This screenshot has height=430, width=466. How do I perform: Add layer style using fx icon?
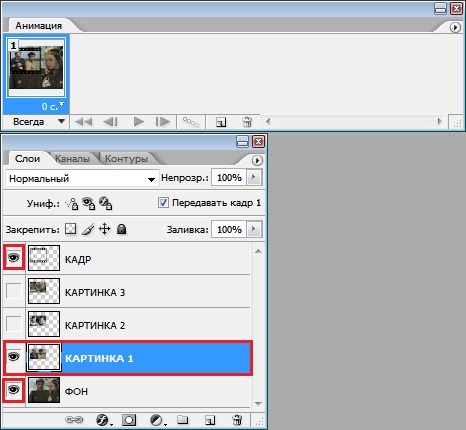(103, 420)
